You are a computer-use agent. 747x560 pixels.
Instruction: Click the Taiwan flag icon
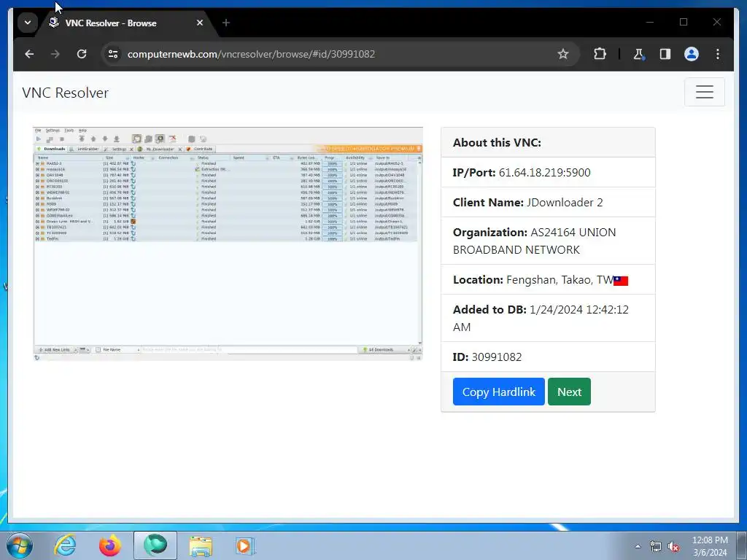pos(621,281)
